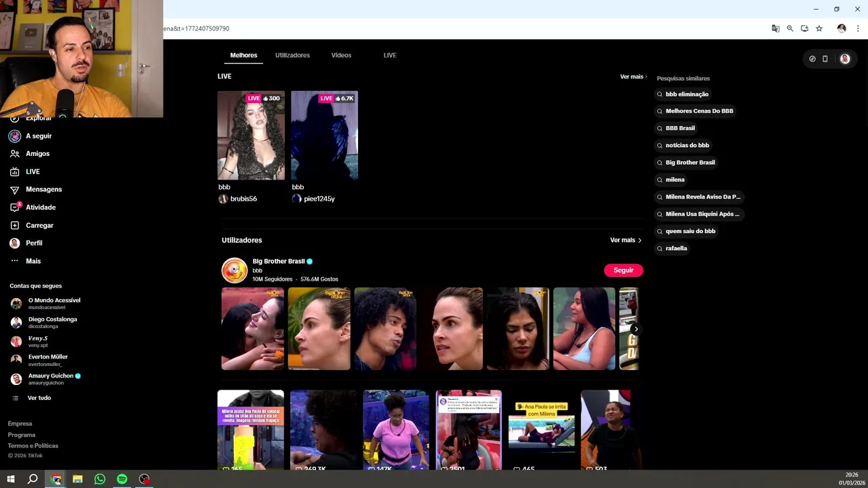Switch to the Vídeos tab
This screenshot has height=488, width=868.
click(341, 55)
